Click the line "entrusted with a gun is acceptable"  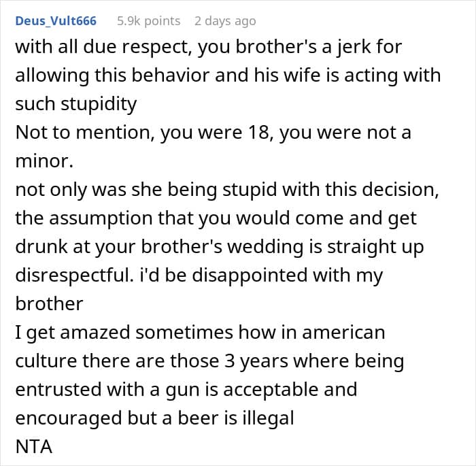[186, 390]
